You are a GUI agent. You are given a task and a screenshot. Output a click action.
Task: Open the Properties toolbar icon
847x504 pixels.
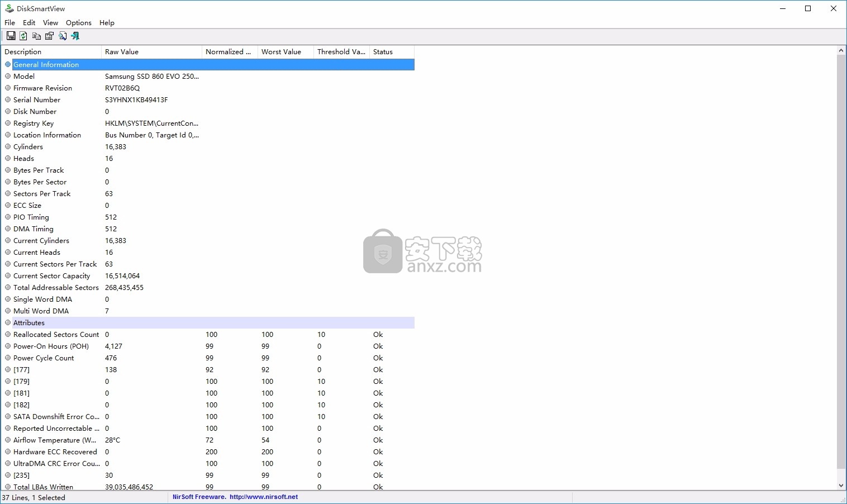point(49,36)
